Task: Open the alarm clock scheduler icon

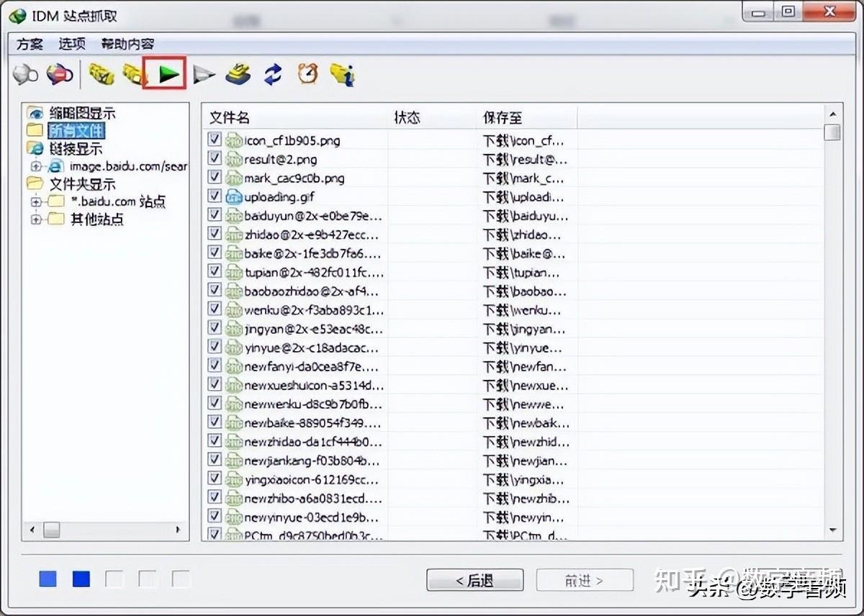Action: (x=307, y=73)
